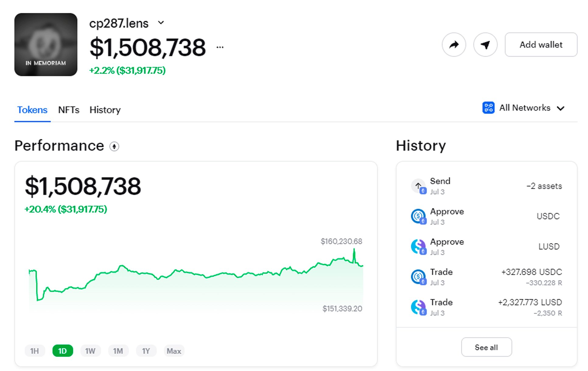This screenshot has width=588, height=371.
Task: Click the In Memoriam profile avatar
Action: (x=46, y=44)
